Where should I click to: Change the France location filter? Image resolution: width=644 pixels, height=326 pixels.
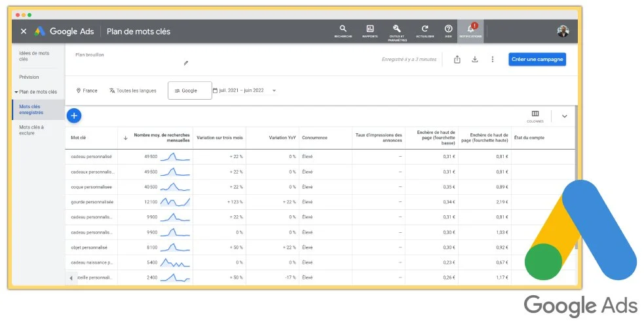pos(87,91)
